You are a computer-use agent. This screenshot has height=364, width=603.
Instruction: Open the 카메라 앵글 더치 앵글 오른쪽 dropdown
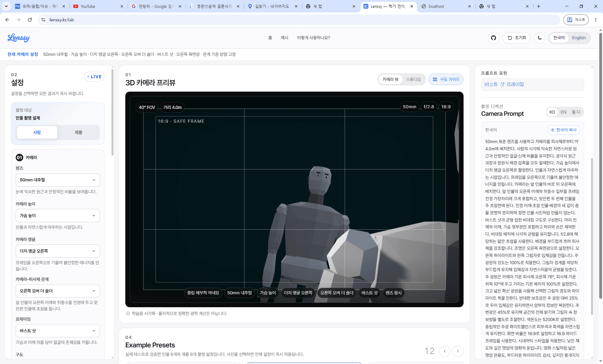(x=57, y=251)
